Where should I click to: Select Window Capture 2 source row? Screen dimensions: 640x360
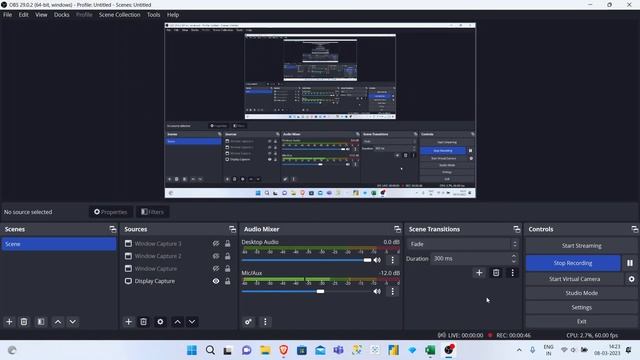click(x=178, y=256)
